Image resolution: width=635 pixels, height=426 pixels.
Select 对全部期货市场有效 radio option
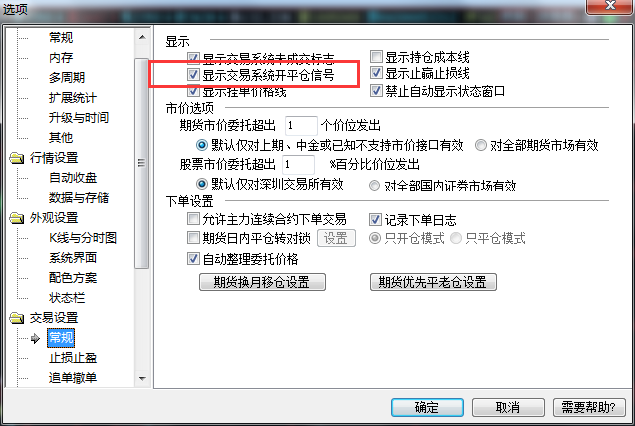481,145
